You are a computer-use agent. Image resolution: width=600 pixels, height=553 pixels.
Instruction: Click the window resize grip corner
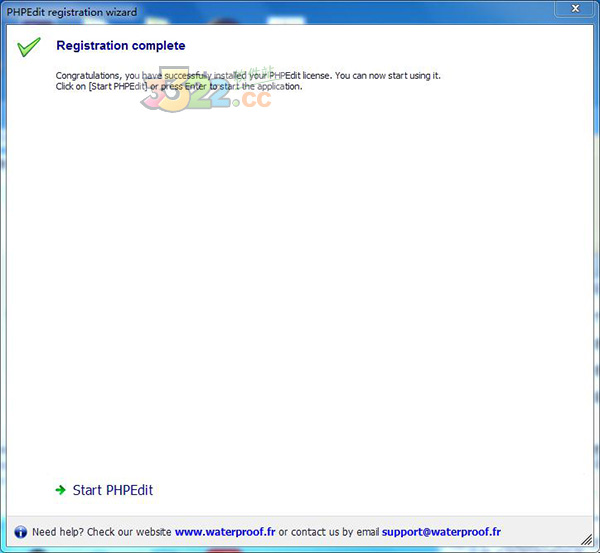[x=587, y=540]
